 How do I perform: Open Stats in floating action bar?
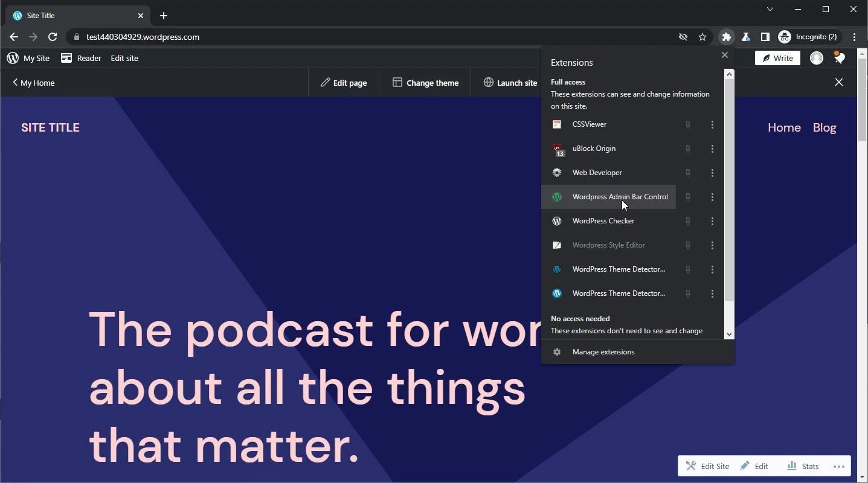click(x=803, y=466)
